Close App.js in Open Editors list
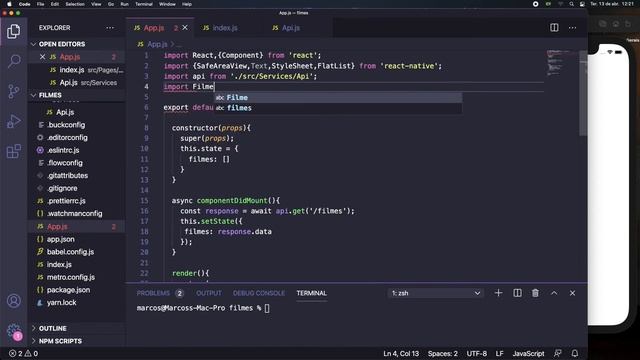This screenshot has height=360, width=640. click(x=42, y=57)
